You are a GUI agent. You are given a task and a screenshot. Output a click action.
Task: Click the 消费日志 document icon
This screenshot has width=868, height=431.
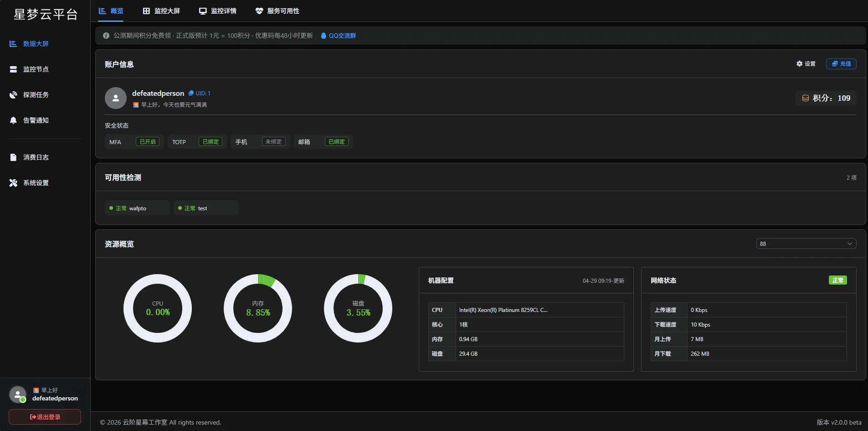(x=13, y=157)
